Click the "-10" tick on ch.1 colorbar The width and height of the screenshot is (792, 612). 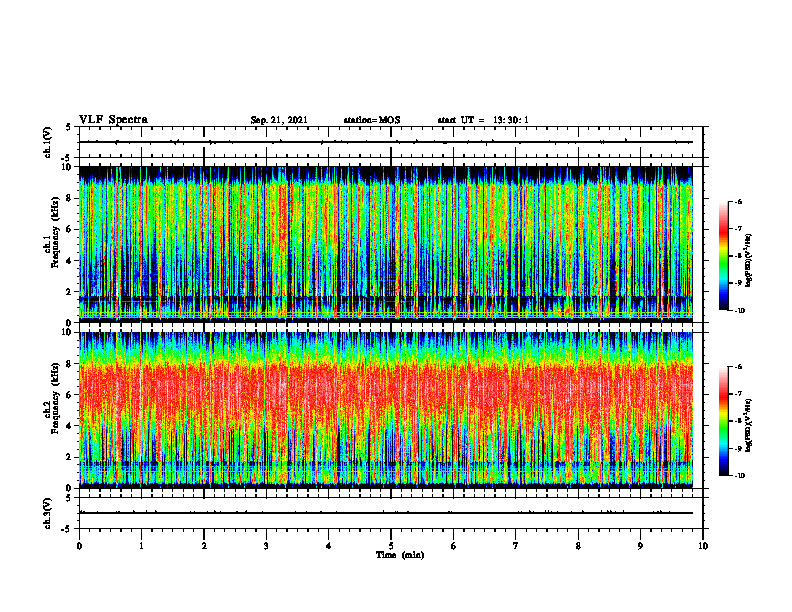pos(739,311)
